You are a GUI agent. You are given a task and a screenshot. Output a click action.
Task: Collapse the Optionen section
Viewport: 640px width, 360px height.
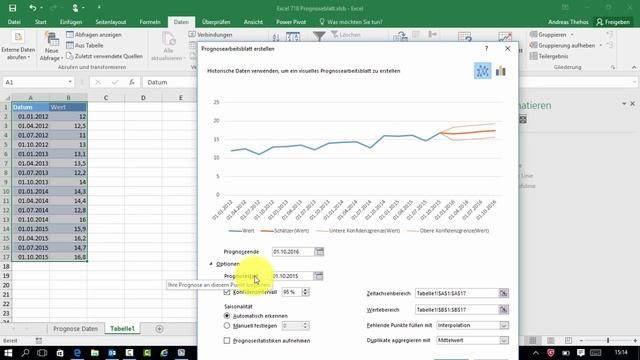point(211,264)
